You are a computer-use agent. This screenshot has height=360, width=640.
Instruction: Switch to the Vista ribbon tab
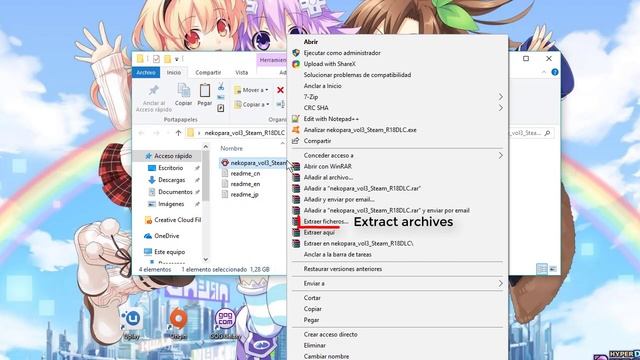pos(242,72)
